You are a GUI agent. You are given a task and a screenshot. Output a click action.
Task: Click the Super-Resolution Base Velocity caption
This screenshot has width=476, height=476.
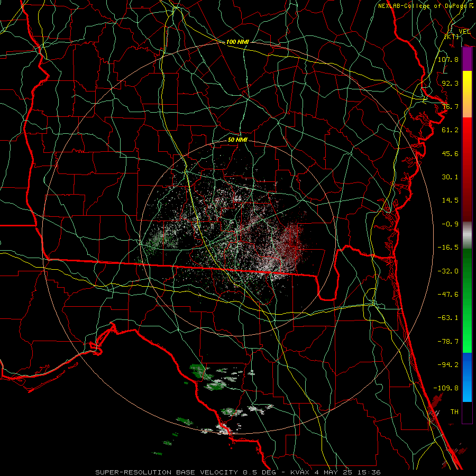point(237,472)
